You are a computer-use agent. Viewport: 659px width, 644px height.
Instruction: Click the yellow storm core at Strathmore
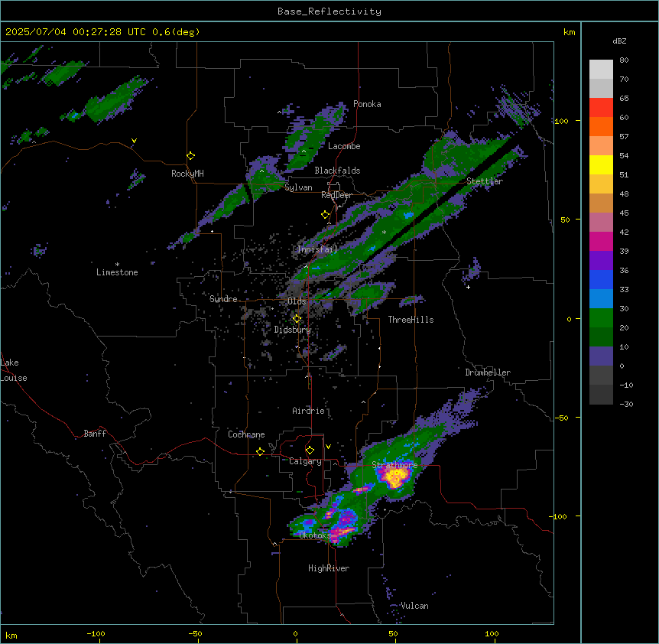[x=394, y=477]
